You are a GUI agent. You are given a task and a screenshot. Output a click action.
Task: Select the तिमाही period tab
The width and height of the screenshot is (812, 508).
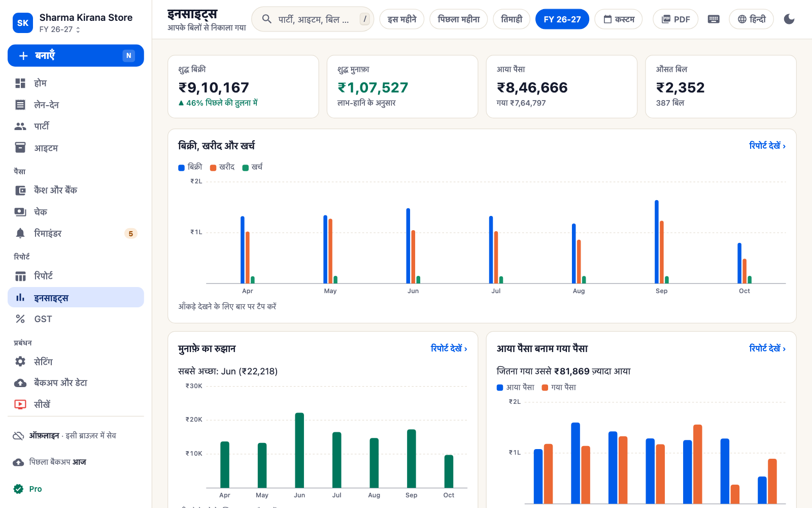pos(512,19)
